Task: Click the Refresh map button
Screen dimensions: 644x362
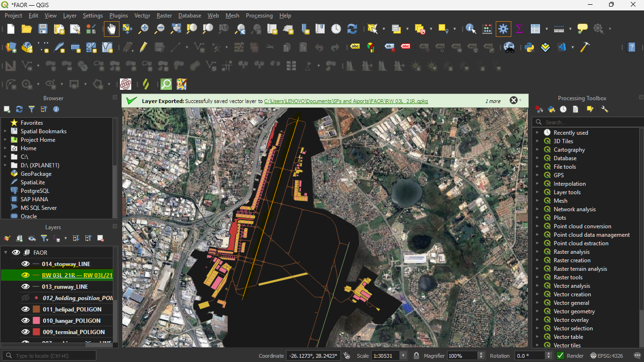Action: tap(352, 29)
